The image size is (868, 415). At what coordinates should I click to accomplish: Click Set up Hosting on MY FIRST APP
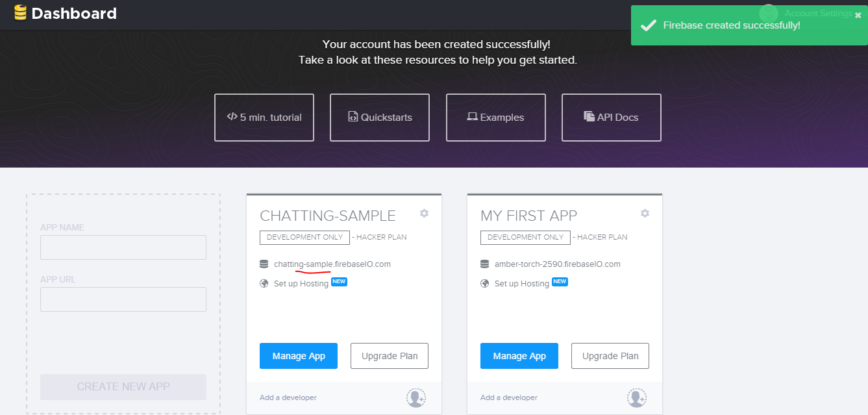(521, 284)
